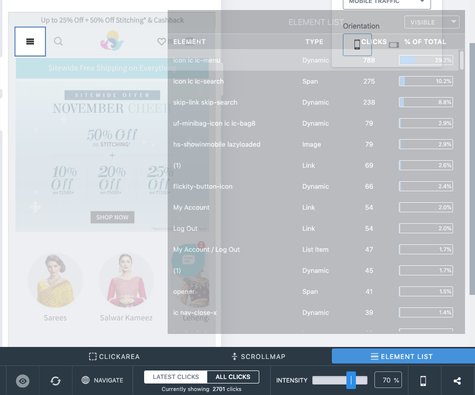Open the Mobile Traffic dropdown

(x=387, y=3)
